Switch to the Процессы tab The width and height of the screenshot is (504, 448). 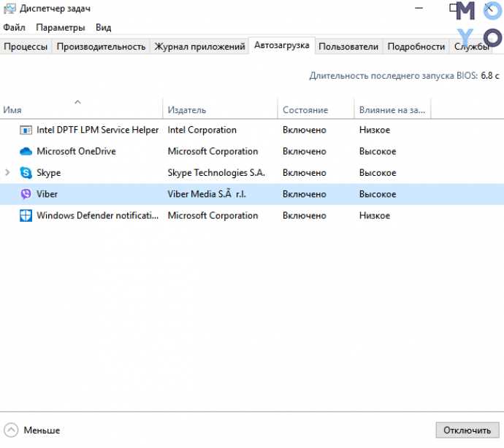[x=26, y=47]
